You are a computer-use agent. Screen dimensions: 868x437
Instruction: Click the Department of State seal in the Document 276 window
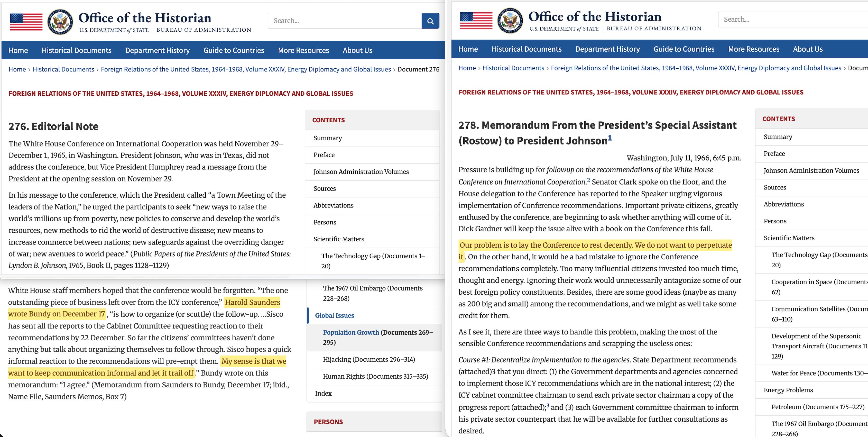pos(60,22)
